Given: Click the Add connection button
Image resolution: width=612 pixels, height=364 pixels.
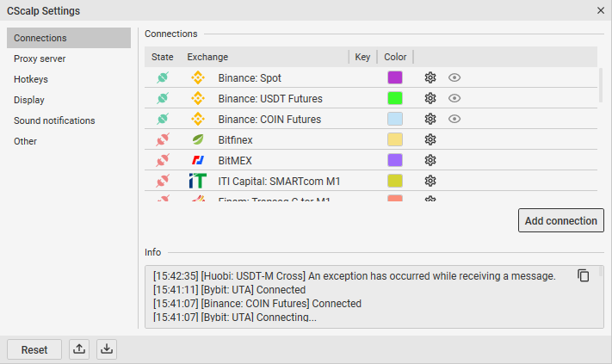Looking at the screenshot, I should (560, 220).
